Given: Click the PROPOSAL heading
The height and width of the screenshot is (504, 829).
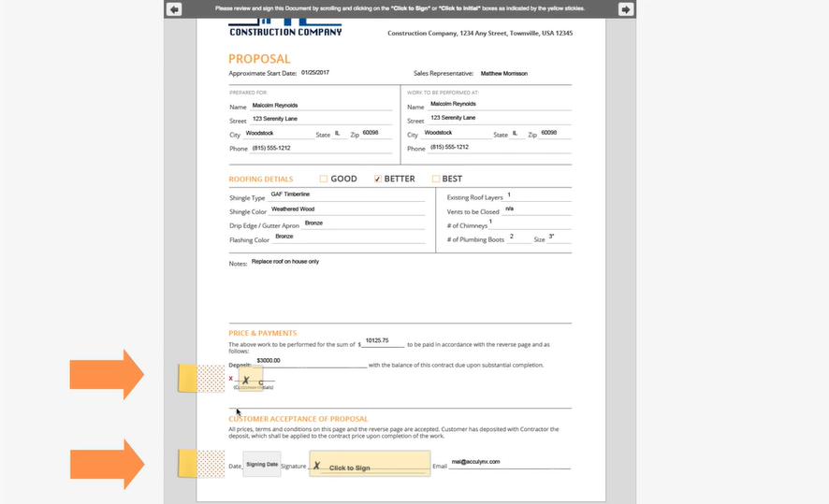Looking at the screenshot, I should click(x=259, y=59).
